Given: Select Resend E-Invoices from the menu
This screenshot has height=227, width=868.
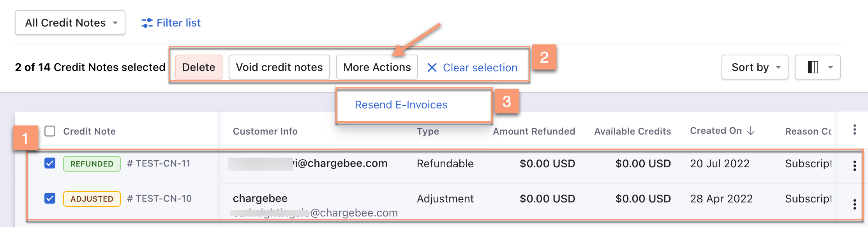Looking at the screenshot, I should pos(401,105).
